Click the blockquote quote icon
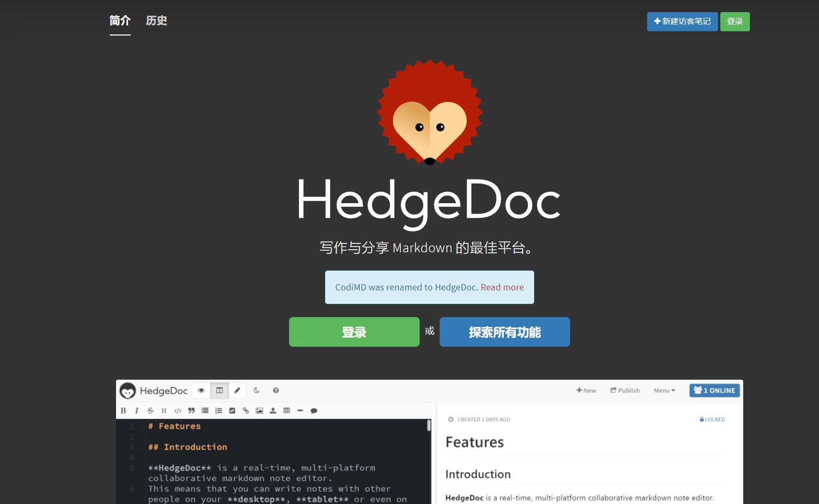Image resolution: width=819 pixels, height=504 pixels. click(x=191, y=411)
